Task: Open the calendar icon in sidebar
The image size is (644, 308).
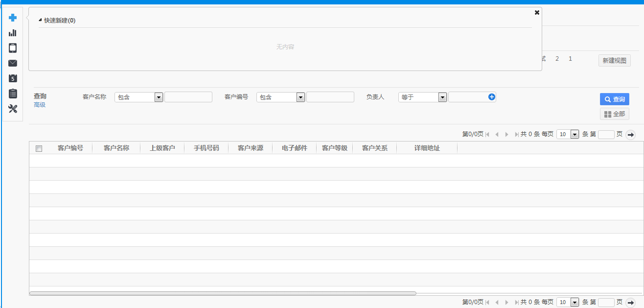Action: pos(13,78)
